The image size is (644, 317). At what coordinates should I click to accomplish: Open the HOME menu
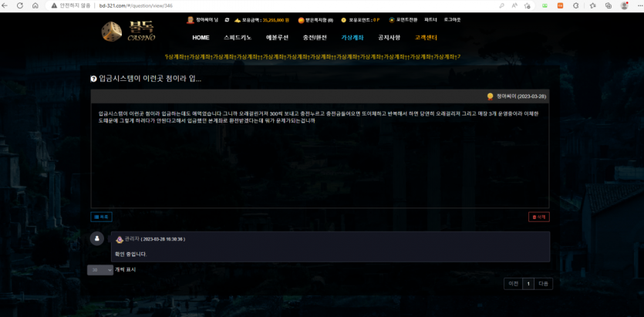click(x=201, y=37)
